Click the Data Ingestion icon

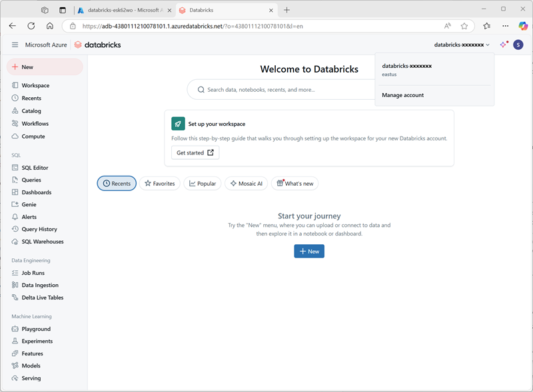point(15,285)
